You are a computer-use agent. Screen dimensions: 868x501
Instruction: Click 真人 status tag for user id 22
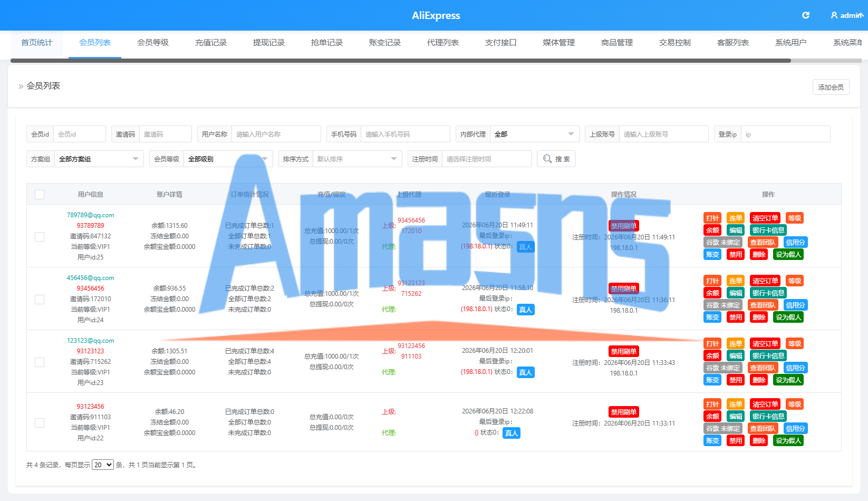pyautogui.click(x=512, y=433)
